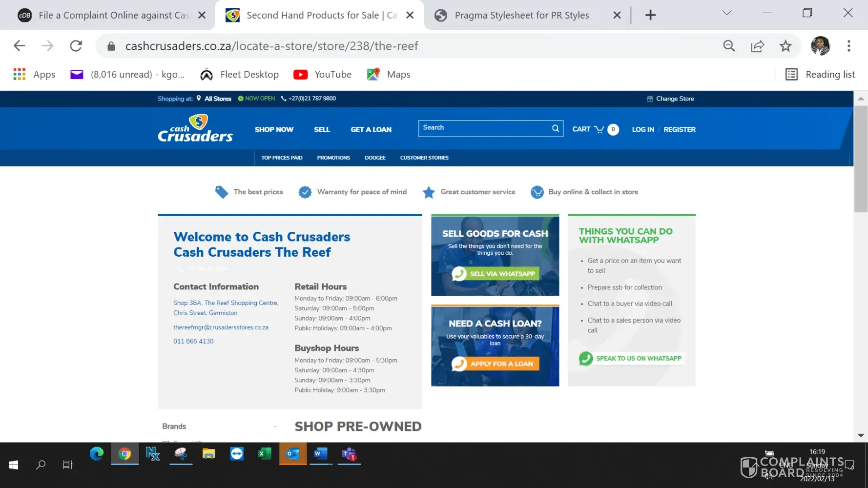Open a new browser tab
The image size is (868, 488).
coord(650,15)
